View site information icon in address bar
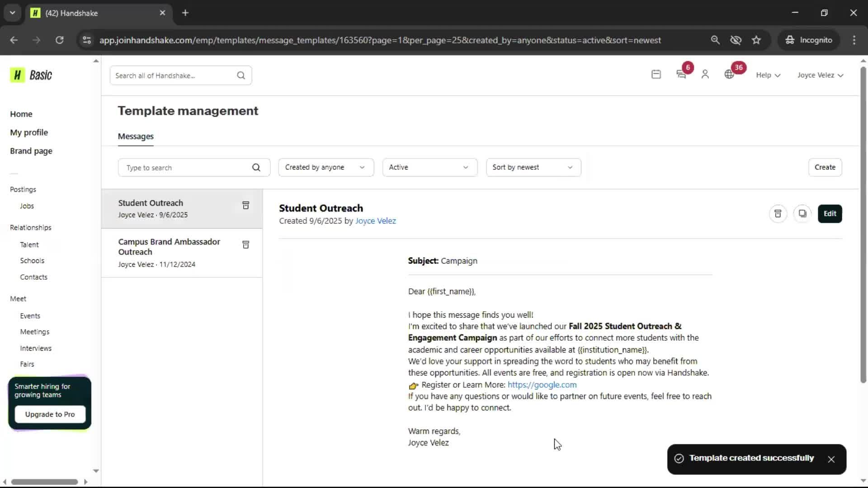The height and width of the screenshot is (488, 868). coord(86,40)
